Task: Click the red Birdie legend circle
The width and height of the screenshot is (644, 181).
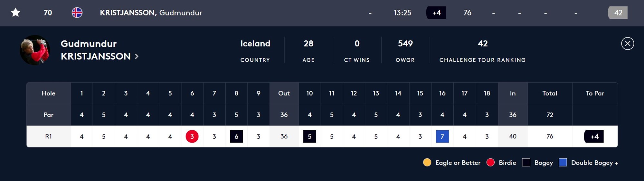Action: point(490,162)
